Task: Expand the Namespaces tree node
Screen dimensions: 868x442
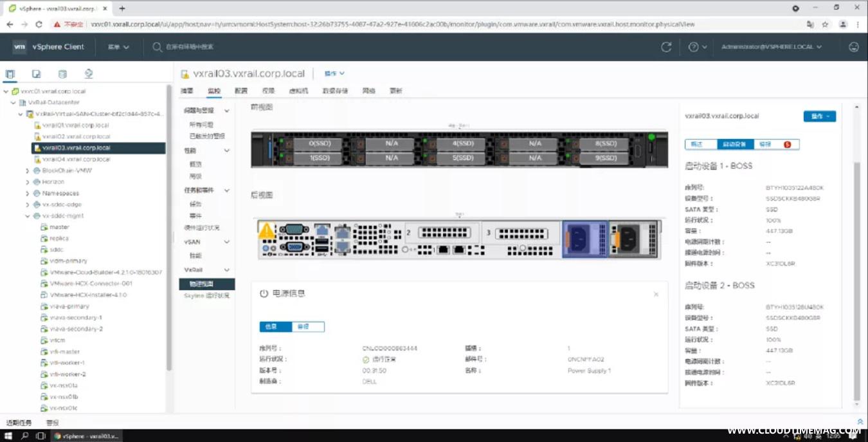Action: [28, 193]
